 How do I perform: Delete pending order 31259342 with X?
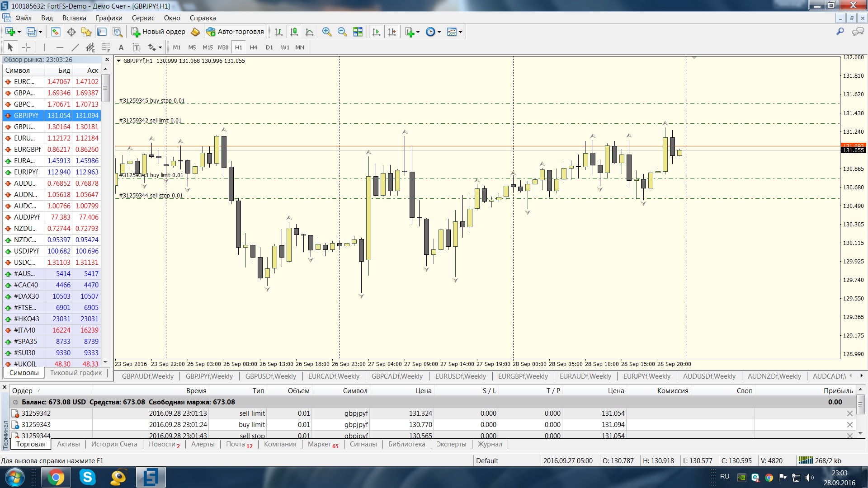pyautogui.click(x=849, y=413)
